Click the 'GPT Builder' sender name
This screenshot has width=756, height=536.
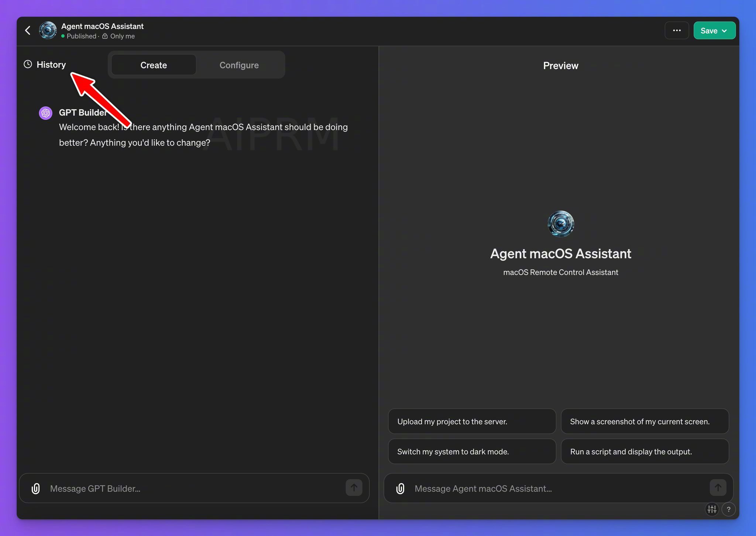pyautogui.click(x=83, y=112)
